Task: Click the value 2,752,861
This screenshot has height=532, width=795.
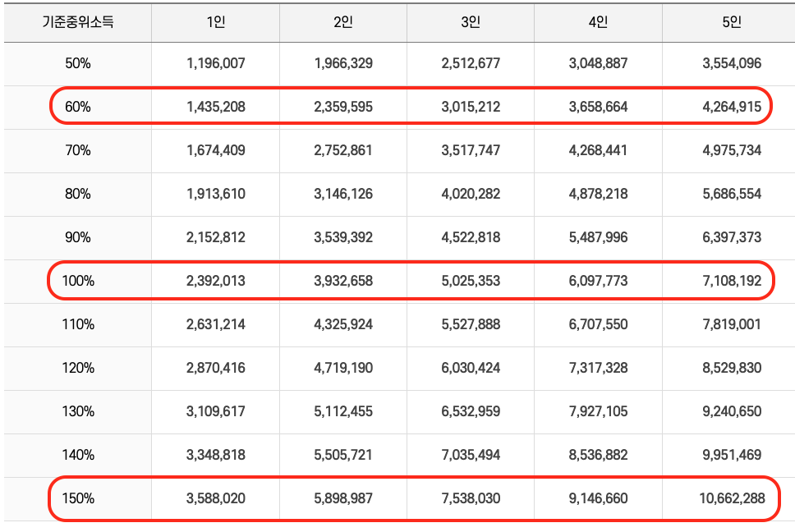Action: 343,150
